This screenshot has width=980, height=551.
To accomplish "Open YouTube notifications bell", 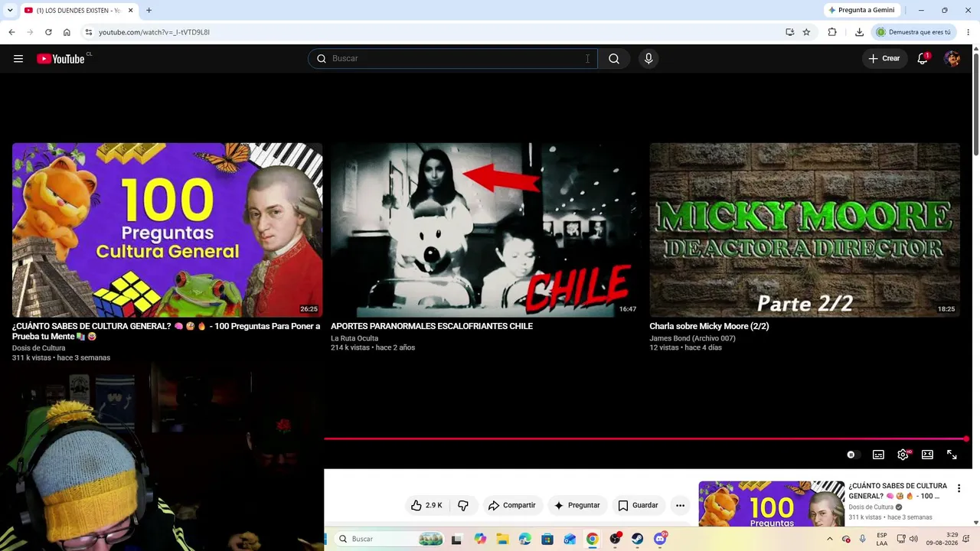I will (923, 59).
